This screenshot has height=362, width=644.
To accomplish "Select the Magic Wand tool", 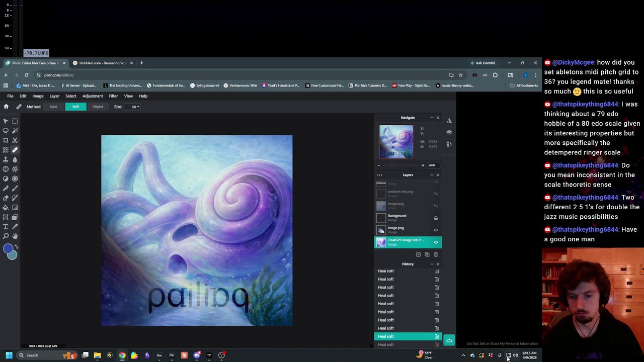I will (15, 131).
